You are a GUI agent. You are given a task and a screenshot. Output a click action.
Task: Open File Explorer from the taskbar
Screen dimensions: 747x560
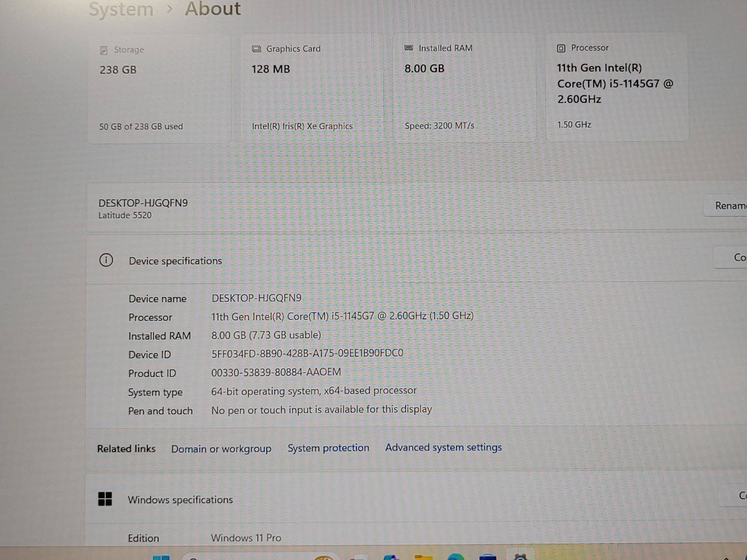click(424, 556)
